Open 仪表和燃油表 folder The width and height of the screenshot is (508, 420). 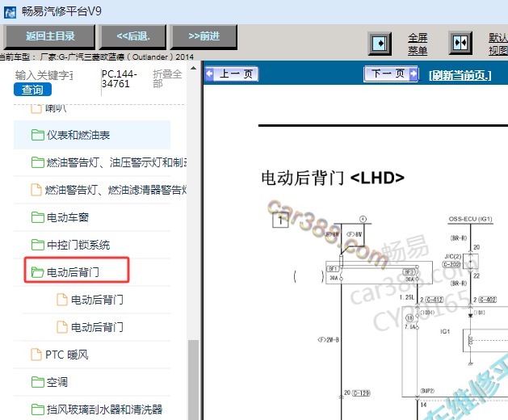92,135
